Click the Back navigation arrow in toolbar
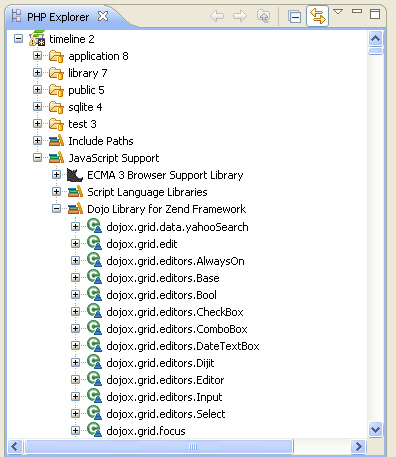Screen dimensions: 396x457 pyautogui.click(x=217, y=16)
